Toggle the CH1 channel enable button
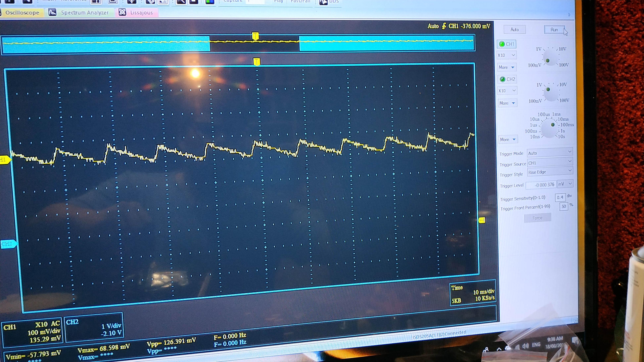This screenshot has width=644, height=362. pyautogui.click(x=507, y=44)
